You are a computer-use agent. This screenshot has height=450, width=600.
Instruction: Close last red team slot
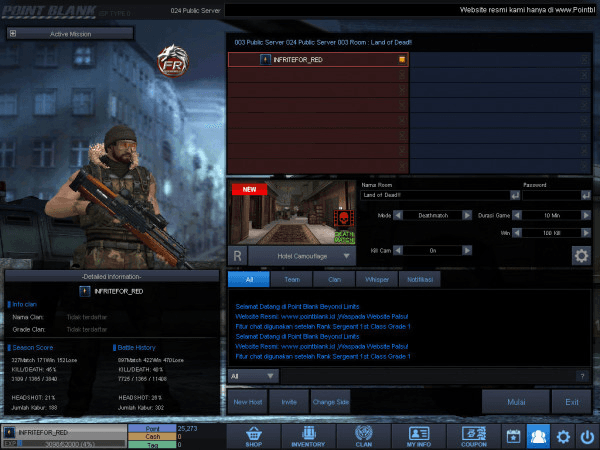click(402, 166)
